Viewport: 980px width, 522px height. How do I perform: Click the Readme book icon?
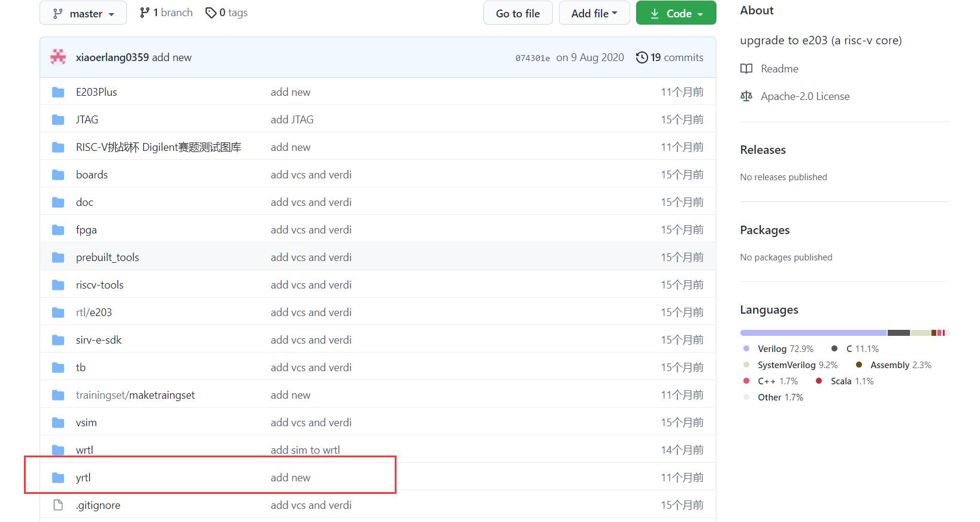pos(746,69)
